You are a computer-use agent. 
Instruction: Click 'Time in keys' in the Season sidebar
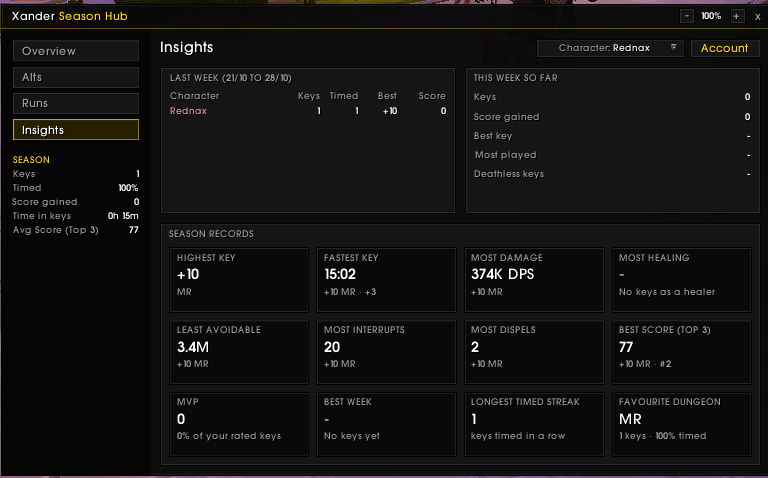(x=42, y=216)
